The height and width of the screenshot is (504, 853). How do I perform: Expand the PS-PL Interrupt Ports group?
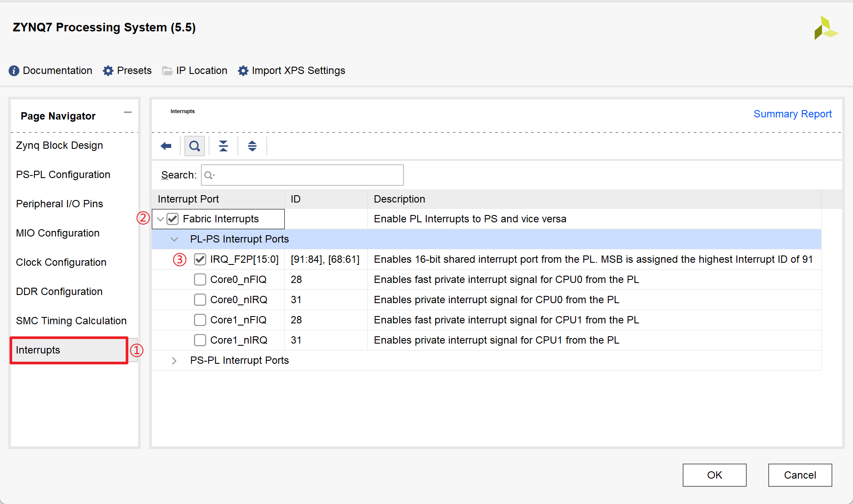(x=174, y=361)
